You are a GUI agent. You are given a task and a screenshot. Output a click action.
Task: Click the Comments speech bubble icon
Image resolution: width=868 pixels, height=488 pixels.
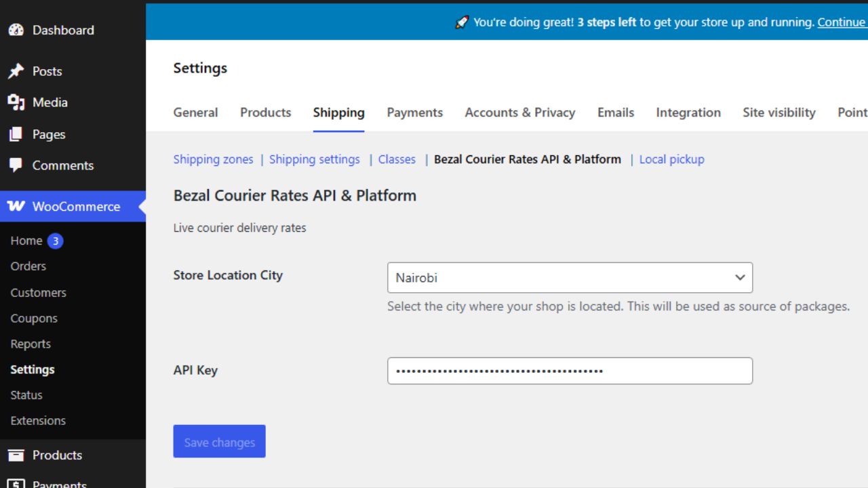[16, 165]
